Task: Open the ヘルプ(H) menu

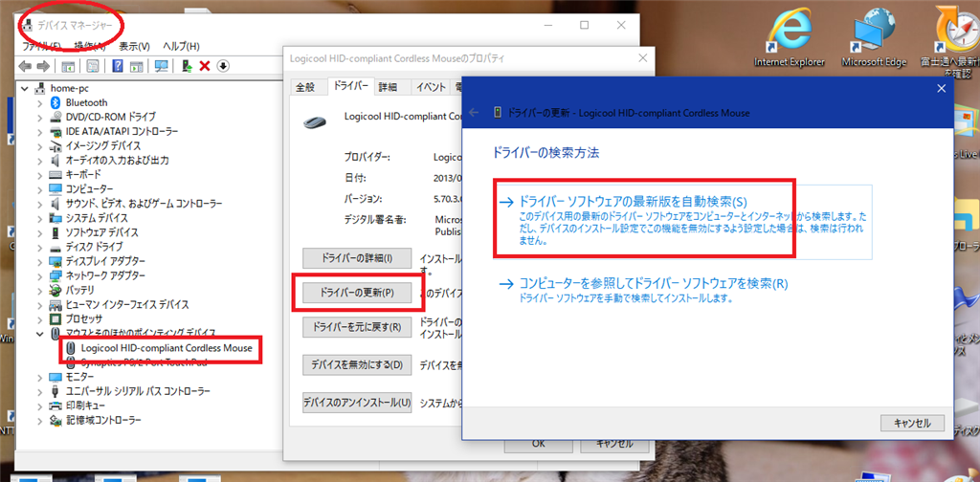Action: [x=181, y=46]
